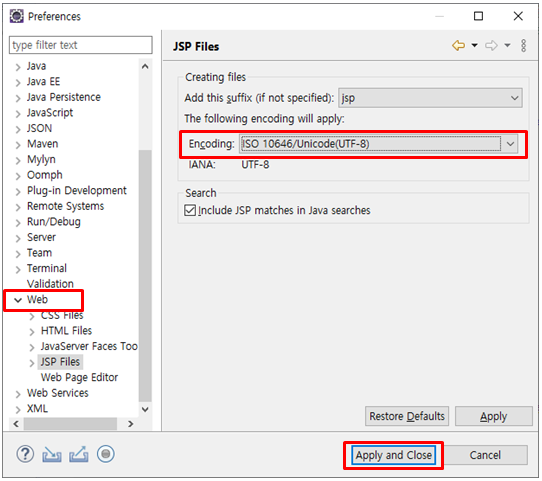
Task: Click the tree's scroll down arrow
Action: pos(145,409)
